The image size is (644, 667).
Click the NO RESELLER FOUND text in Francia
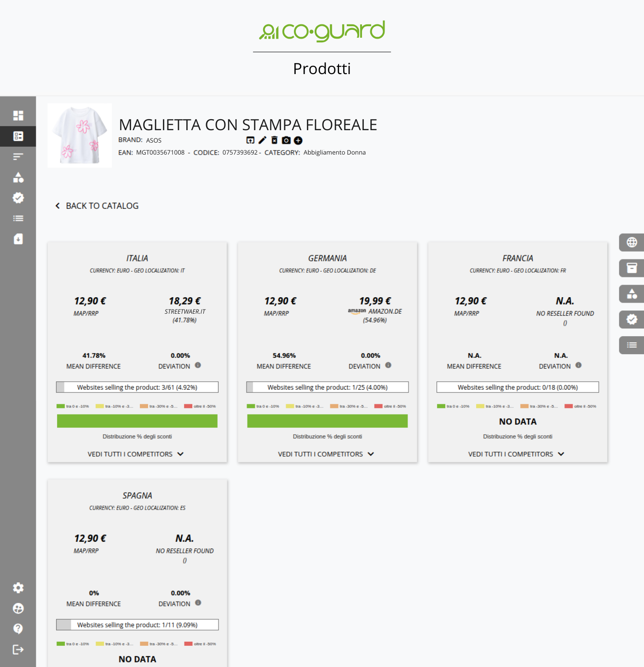pyautogui.click(x=565, y=313)
